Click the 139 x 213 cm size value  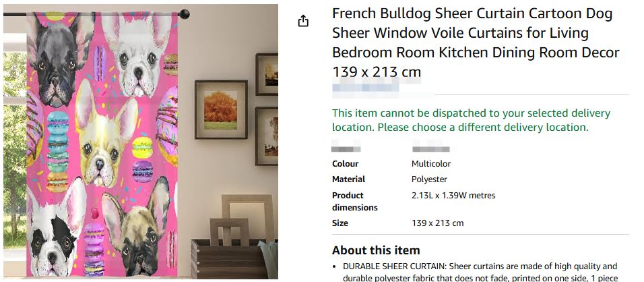(437, 223)
